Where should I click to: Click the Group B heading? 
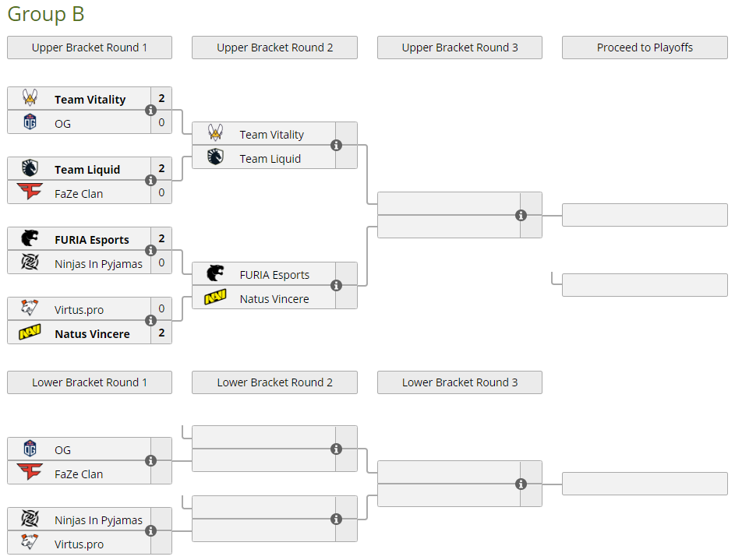click(x=46, y=14)
